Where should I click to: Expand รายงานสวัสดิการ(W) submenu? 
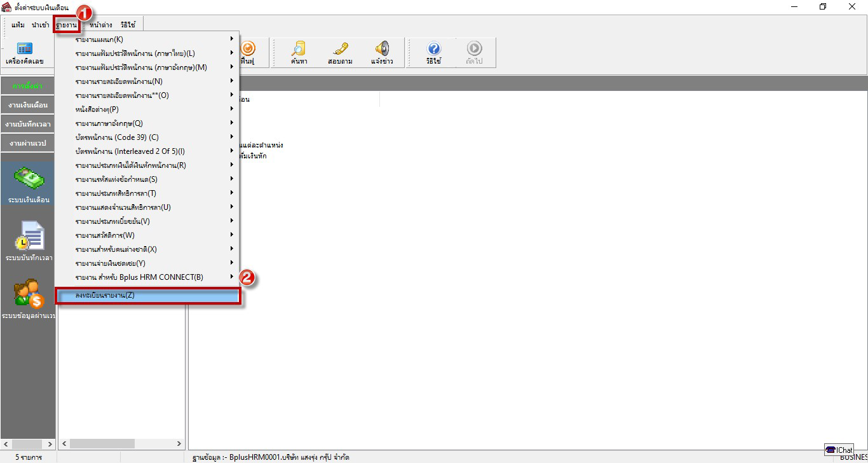click(146, 235)
